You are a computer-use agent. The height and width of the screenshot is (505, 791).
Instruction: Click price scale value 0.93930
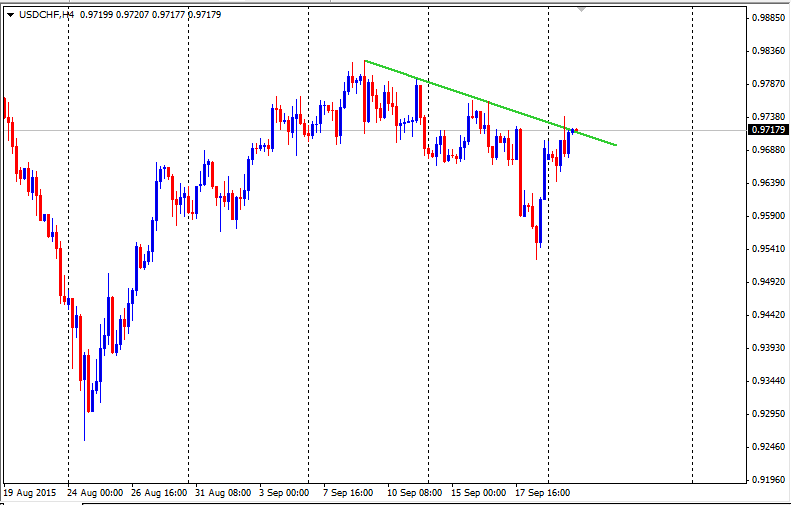(x=768, y=348)
